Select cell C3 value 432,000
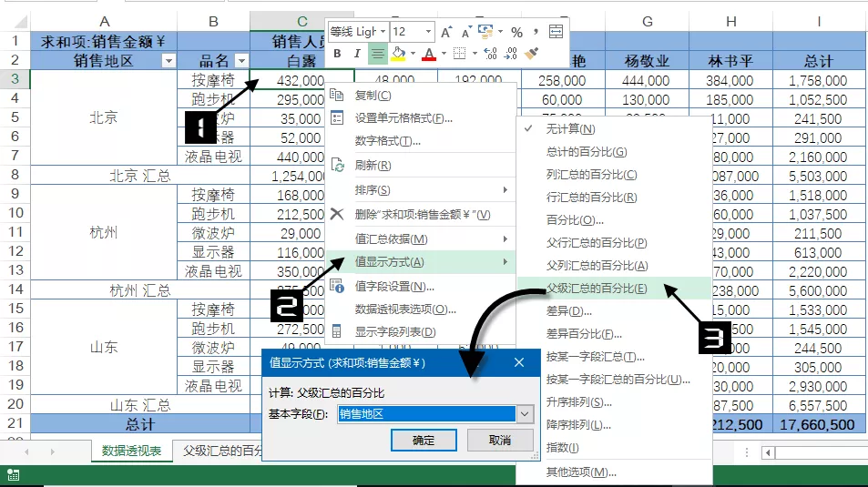This screenshot has width=868, height=487. 302,80
